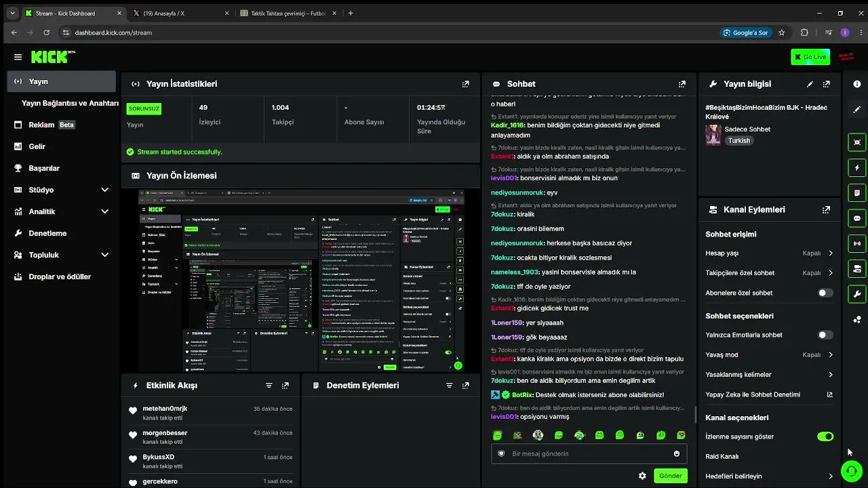Open Droplar ve ödüller in sidebar
This screenshot has width=868, height=488.
[62, 277]
